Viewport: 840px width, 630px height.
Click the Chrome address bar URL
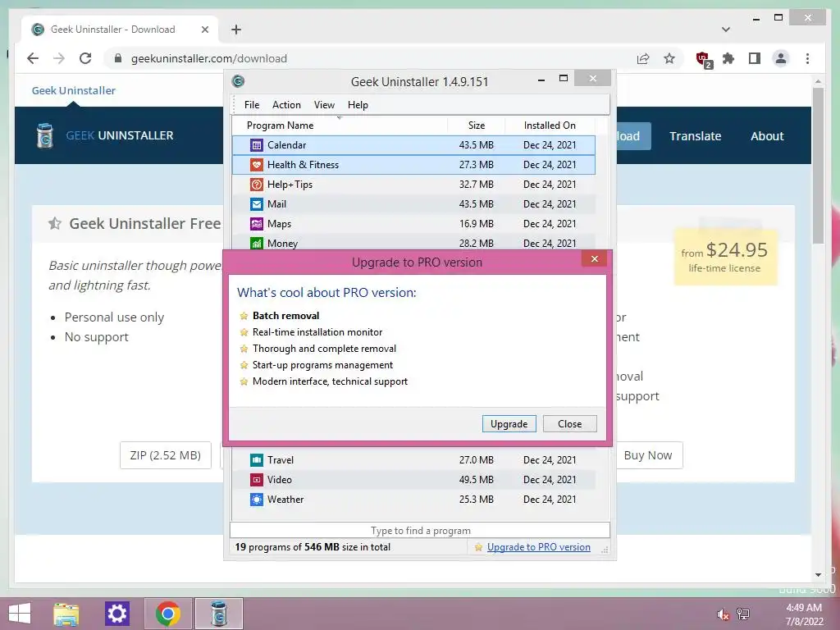tap(209, 58)
